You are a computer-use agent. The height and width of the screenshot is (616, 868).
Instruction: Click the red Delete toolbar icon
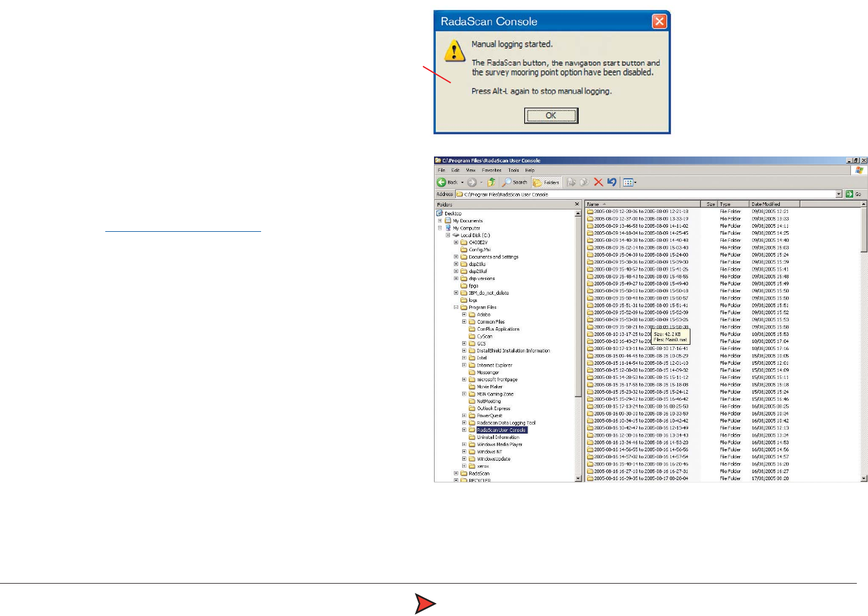(598, 182)
